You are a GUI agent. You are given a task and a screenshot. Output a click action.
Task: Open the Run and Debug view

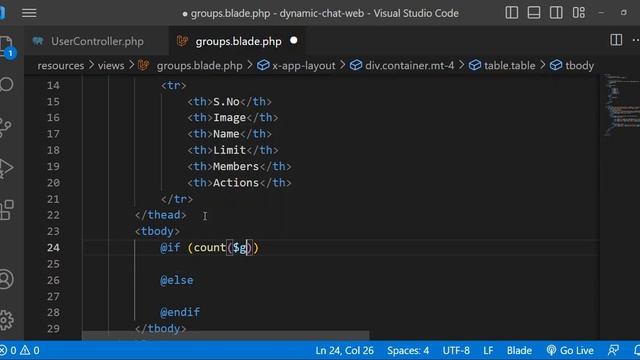point(6,168)
